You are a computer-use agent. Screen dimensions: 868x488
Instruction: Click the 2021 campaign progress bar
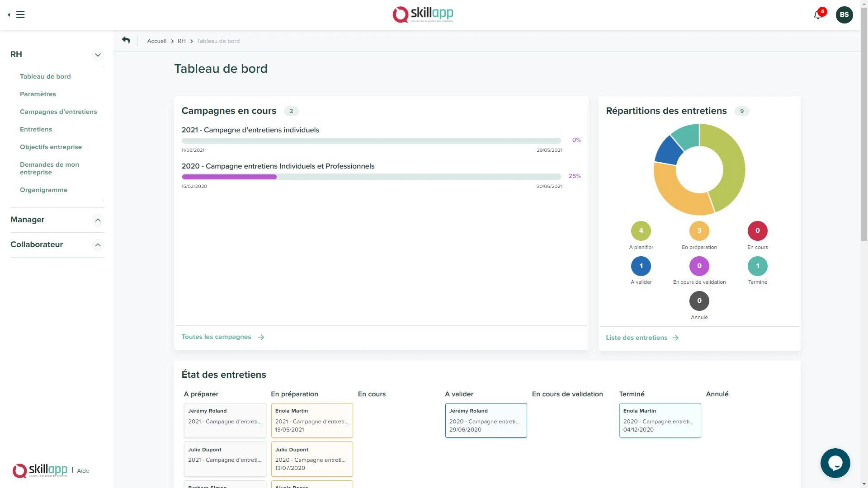click(x=371, y=141)
